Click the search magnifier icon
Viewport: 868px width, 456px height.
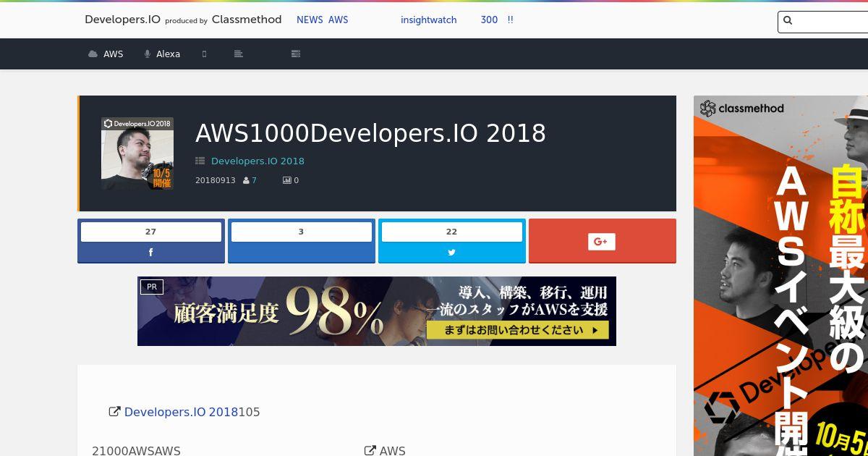tap(788, 21)
